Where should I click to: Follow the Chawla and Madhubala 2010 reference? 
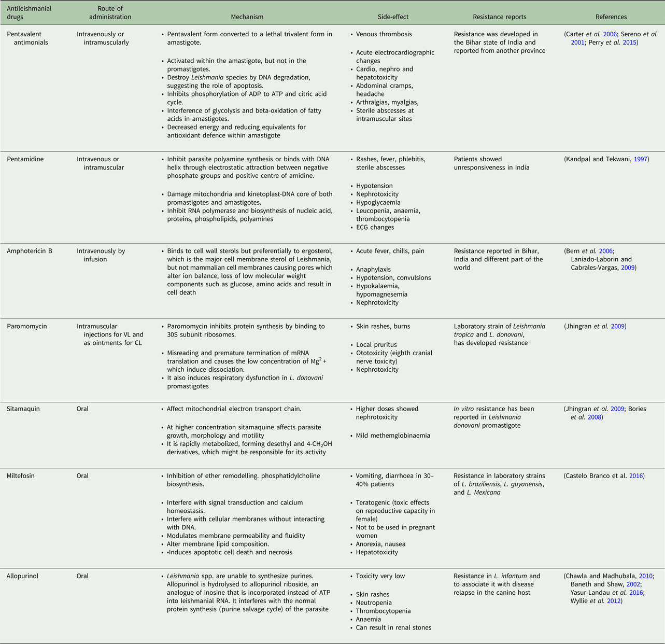646,576
